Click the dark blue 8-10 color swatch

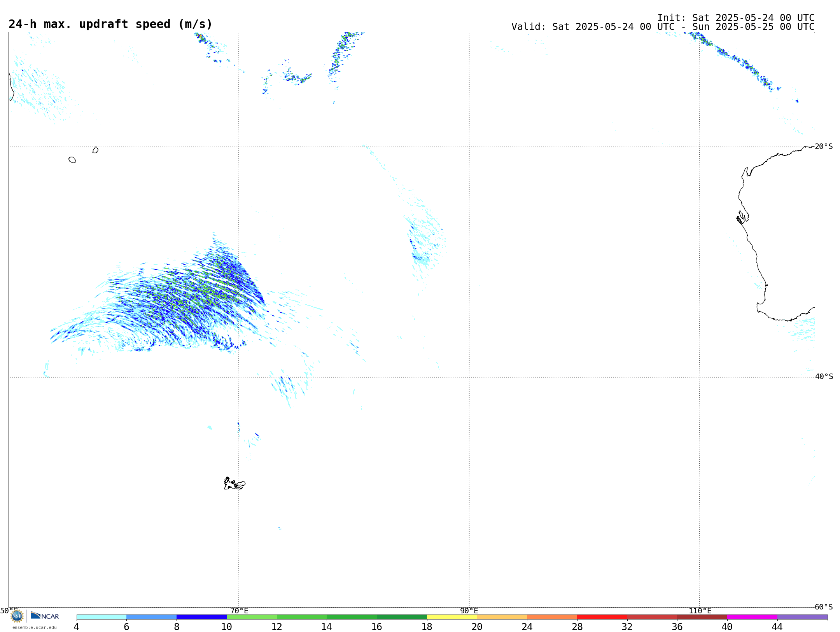tap(201, 617)
